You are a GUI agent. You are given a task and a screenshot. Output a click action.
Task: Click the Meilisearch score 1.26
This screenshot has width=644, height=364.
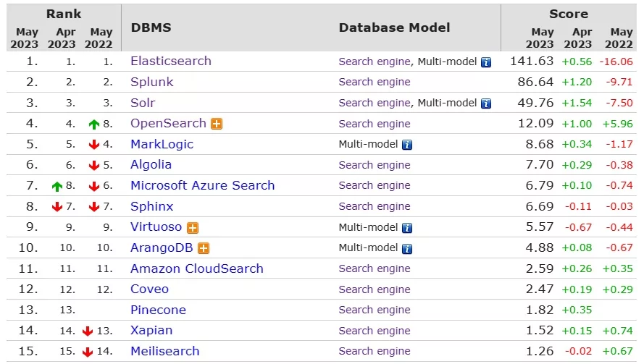540,351
